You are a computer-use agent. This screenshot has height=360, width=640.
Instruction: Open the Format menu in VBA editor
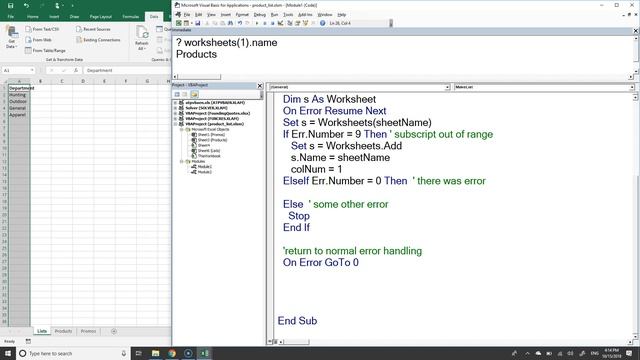(242, 15)
